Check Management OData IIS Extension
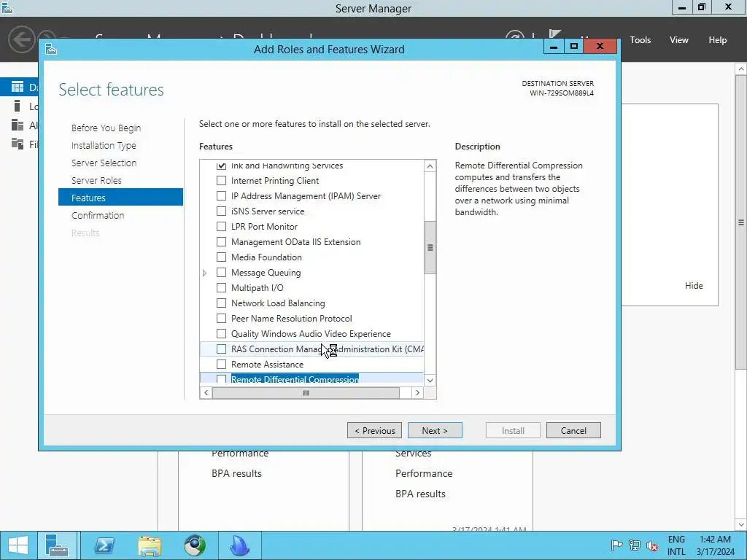This screenshot has height=560, width=747. (x=221, y=241)
